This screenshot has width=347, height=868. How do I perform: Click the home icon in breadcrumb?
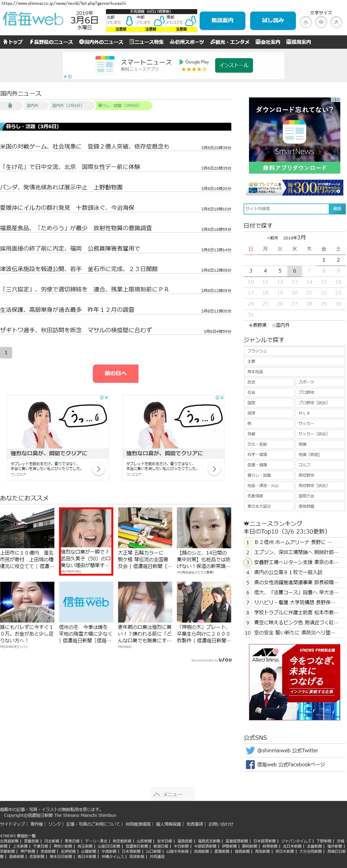pyautogui.click(x=10, y=105)
